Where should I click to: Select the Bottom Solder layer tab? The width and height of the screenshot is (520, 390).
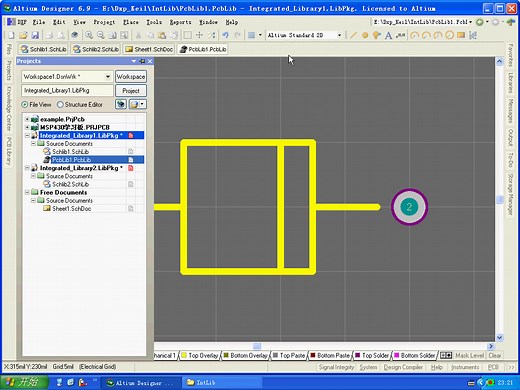(415, 355)
